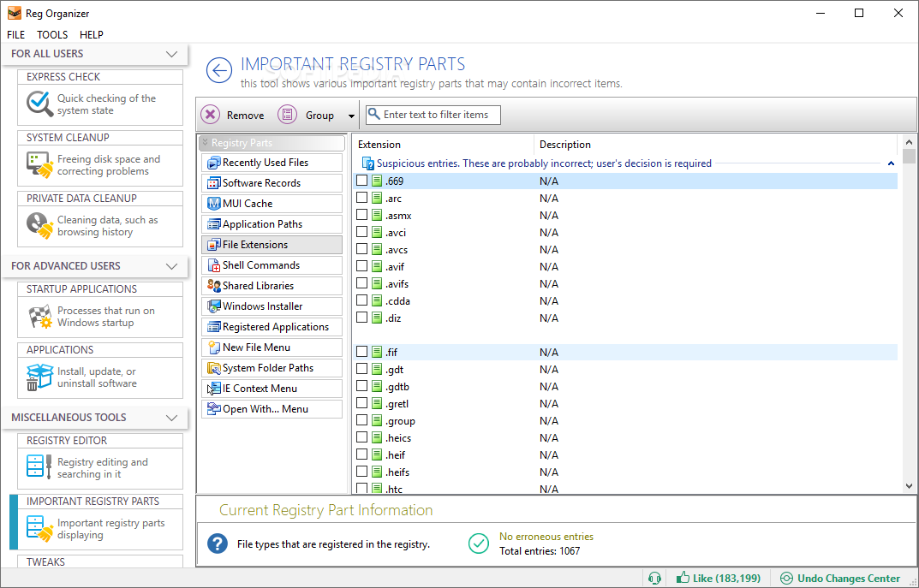Screen dimensions: 919x588
Task: Collapse the Registry Parts panel header
Action: pyautogui.click(x=272, y=143)
